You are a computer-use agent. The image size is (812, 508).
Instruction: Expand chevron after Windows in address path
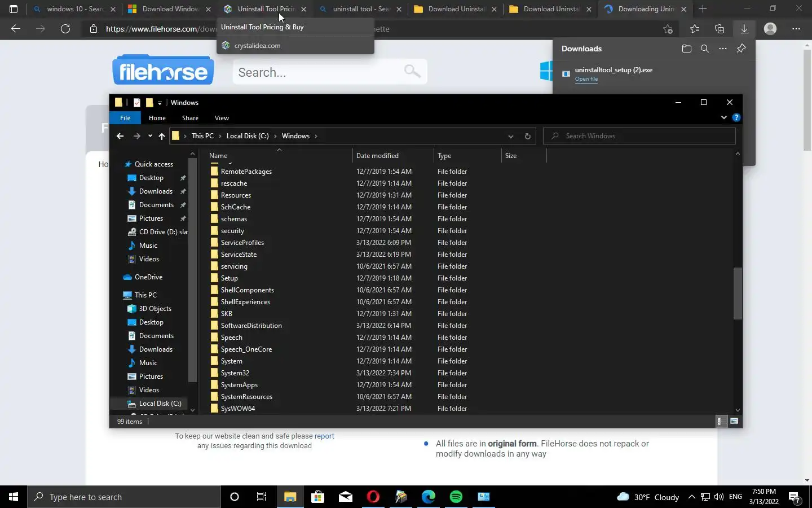coord(316,136)
